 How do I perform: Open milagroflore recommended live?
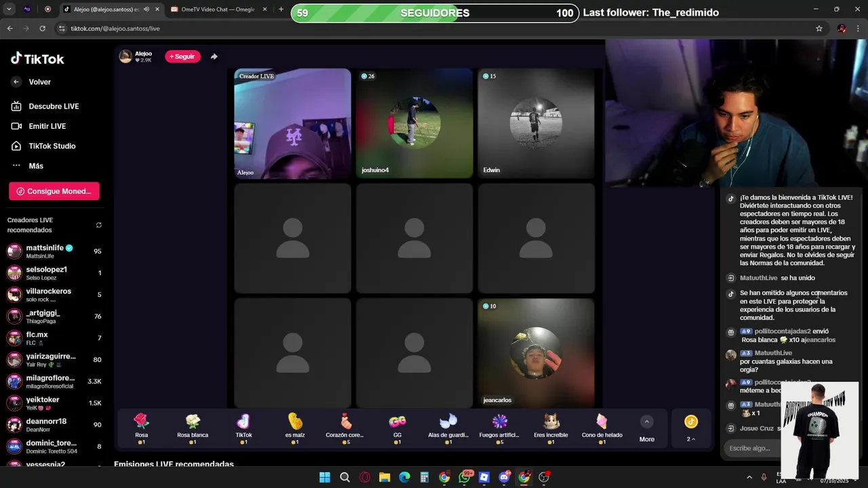(54, 382)
